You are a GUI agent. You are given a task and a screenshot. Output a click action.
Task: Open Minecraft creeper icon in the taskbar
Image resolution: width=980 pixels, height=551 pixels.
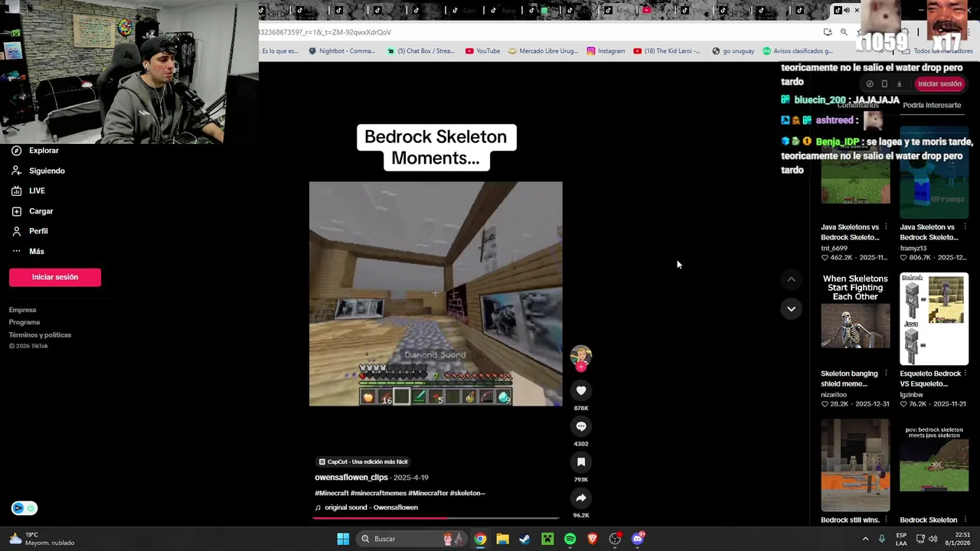tap(547, 539)
